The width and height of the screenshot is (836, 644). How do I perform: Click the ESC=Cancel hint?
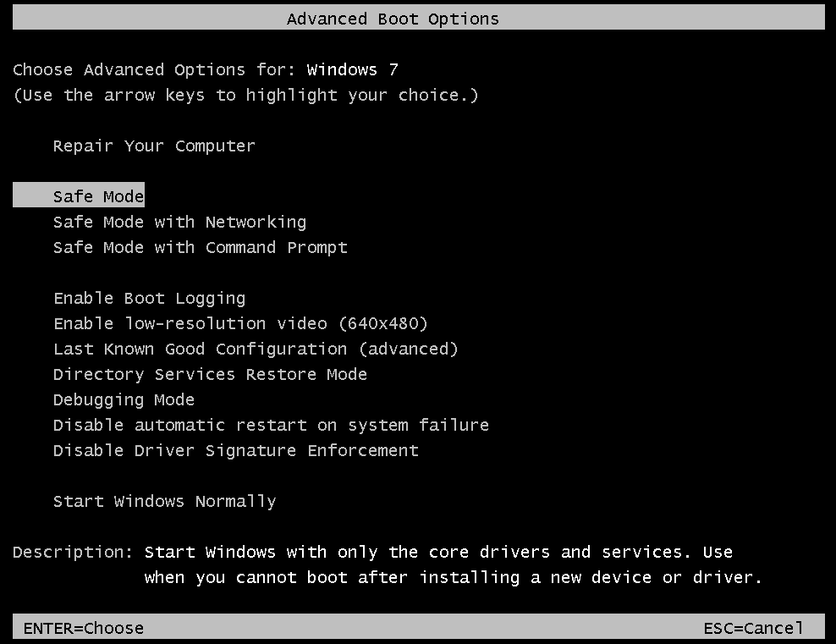[752, 629]
